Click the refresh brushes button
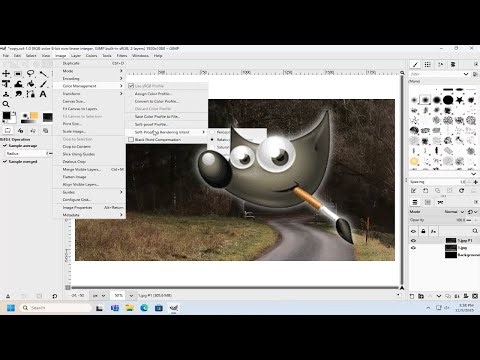This screenshot has width=480, height=360. (x=462, y=191)
